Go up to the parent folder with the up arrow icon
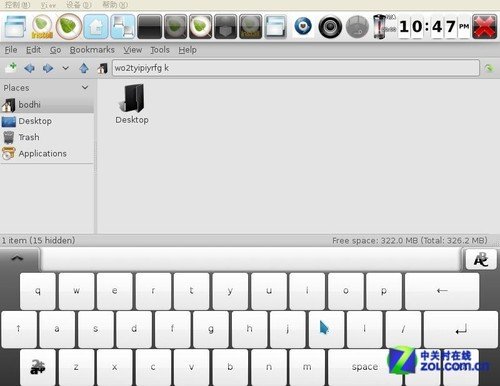The image size is (500, 386). pyautogui.click(x=84, y=68)
